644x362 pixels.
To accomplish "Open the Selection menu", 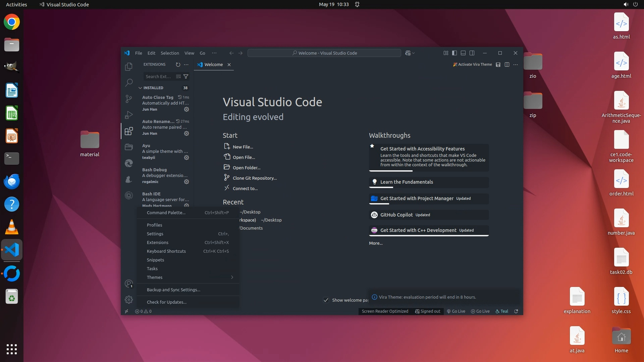I will point(170,53).
